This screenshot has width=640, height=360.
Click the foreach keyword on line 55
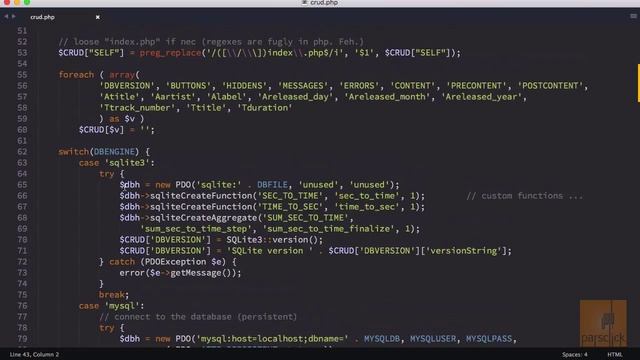(76, 75)
